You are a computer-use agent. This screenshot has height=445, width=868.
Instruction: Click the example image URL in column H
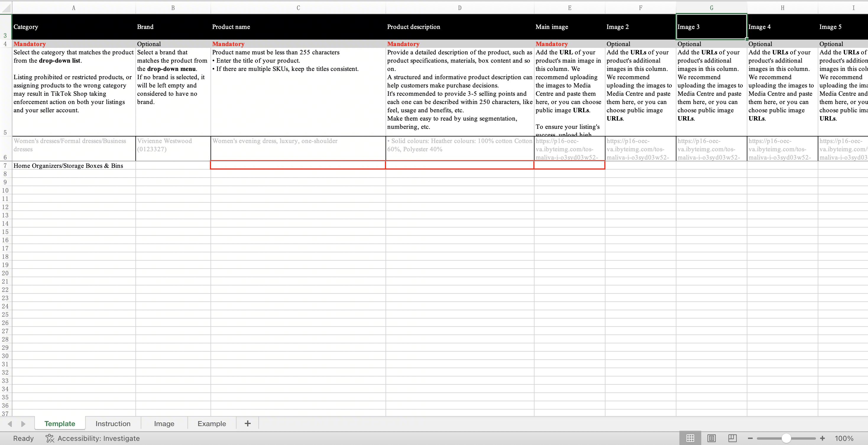click(x=783, y=149)
